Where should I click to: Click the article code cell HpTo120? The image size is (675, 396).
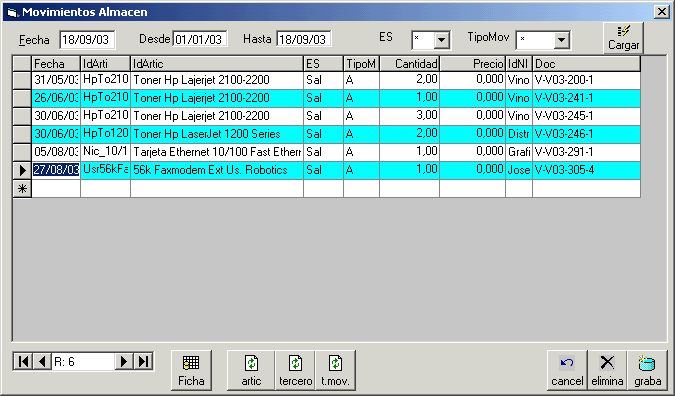[105, 134]
